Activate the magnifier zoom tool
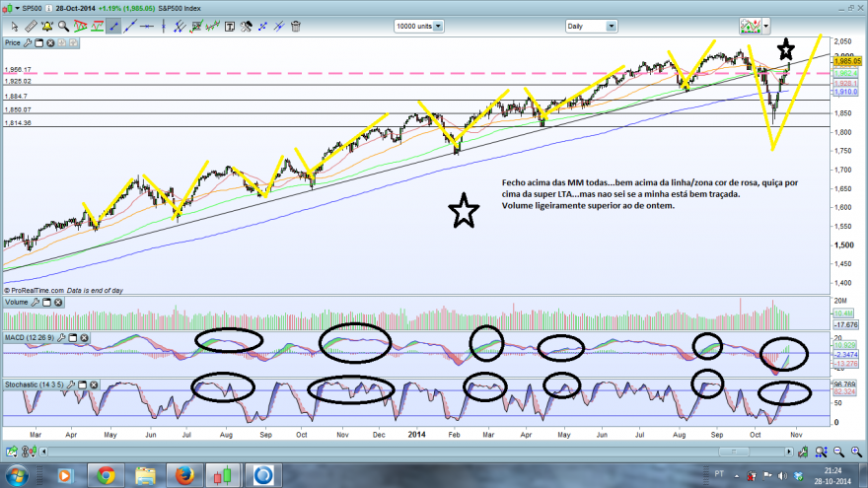 (x=64, y=26)
